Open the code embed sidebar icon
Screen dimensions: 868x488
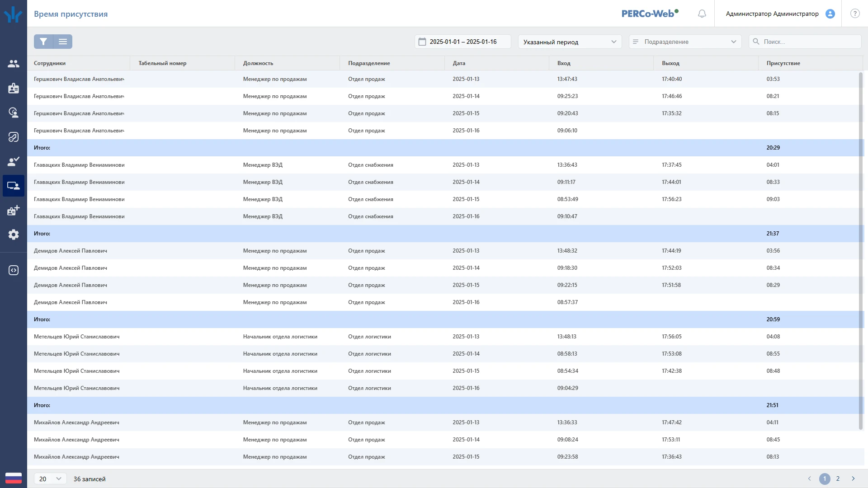[14, 270]
